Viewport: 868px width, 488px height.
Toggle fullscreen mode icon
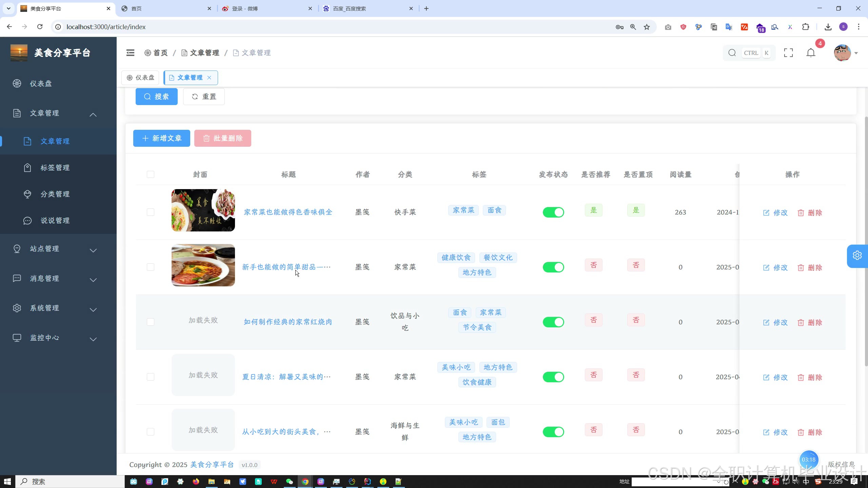[788, 53]
